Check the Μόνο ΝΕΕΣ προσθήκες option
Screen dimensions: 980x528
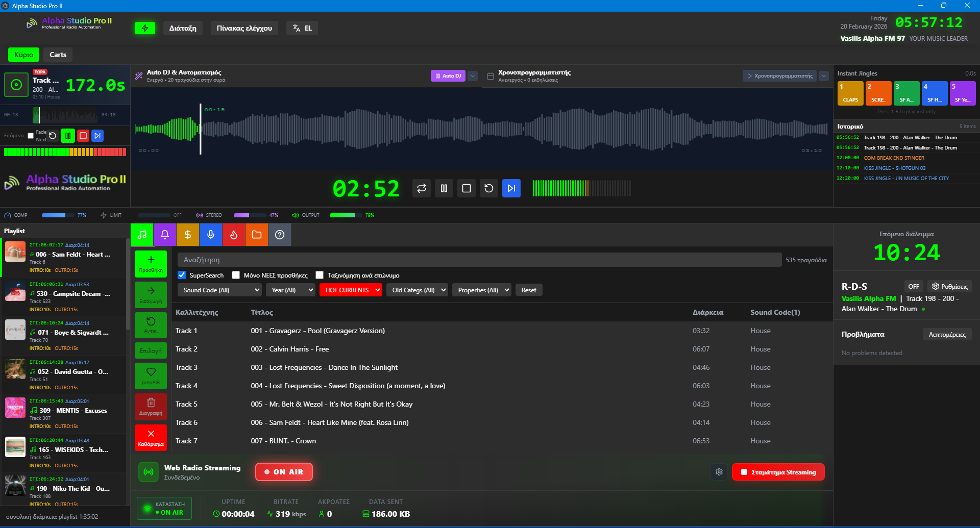(x=236, y=275)
